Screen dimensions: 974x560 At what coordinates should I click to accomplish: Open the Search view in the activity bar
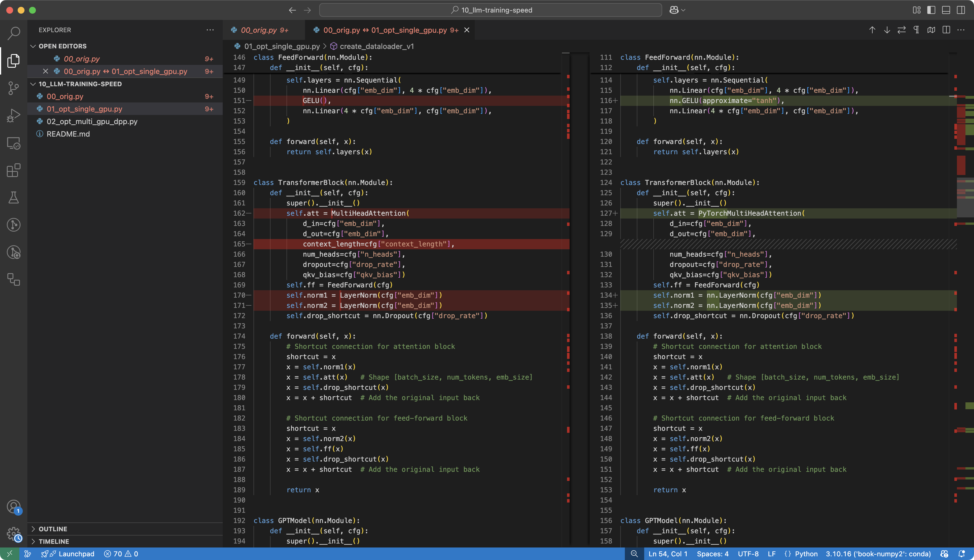13,34
